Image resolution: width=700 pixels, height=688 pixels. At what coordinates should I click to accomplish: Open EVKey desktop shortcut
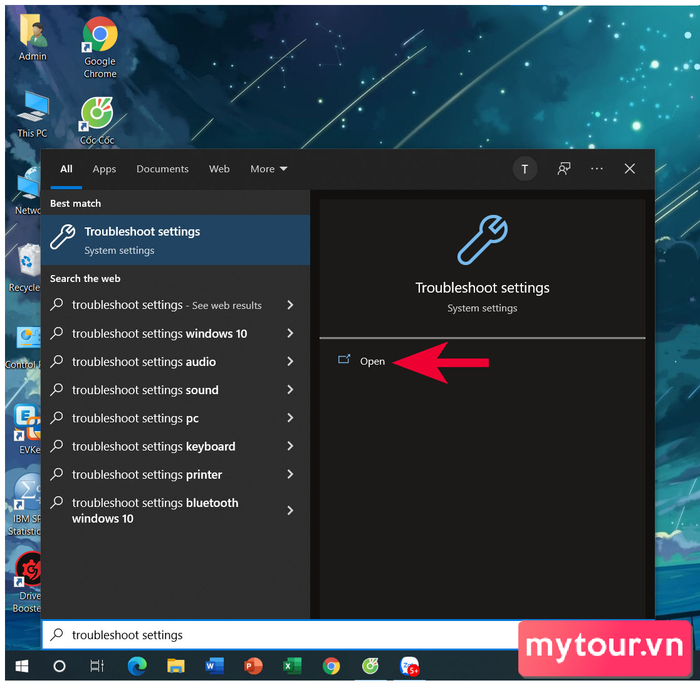tap(28, 429)
